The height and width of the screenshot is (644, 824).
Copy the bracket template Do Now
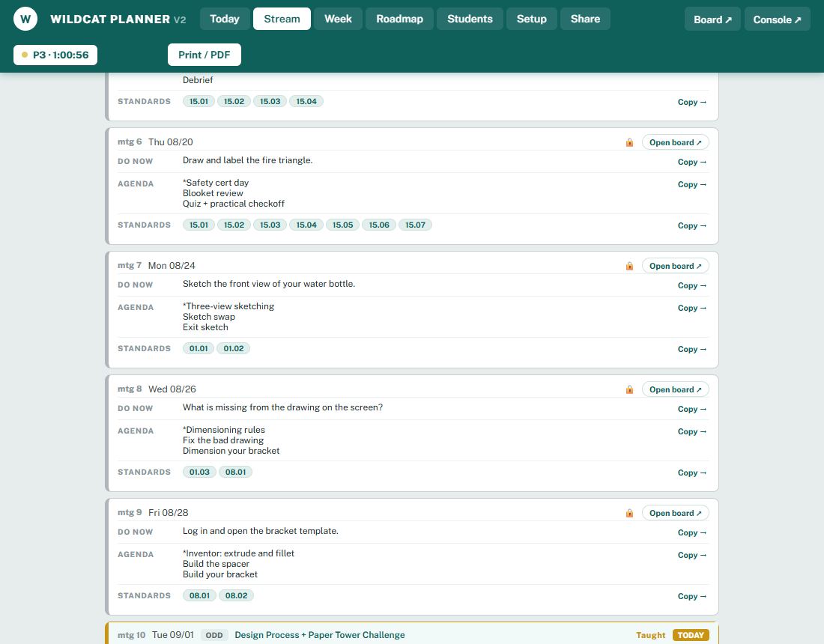click(691, 532)
